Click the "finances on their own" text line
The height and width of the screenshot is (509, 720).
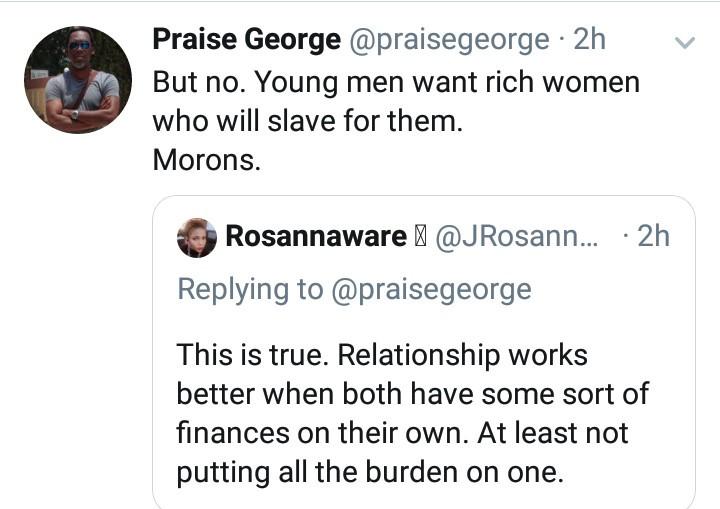coord(402,432)
